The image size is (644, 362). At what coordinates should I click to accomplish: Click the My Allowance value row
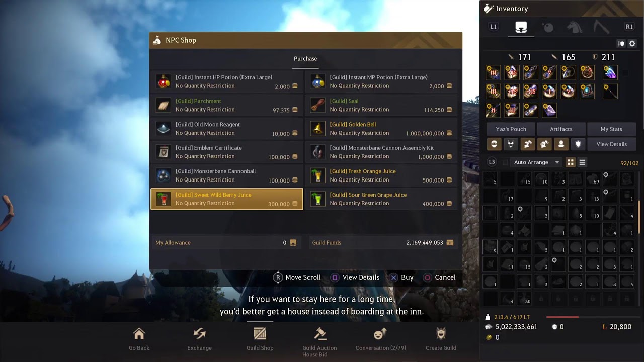click(x=226, y=243)
